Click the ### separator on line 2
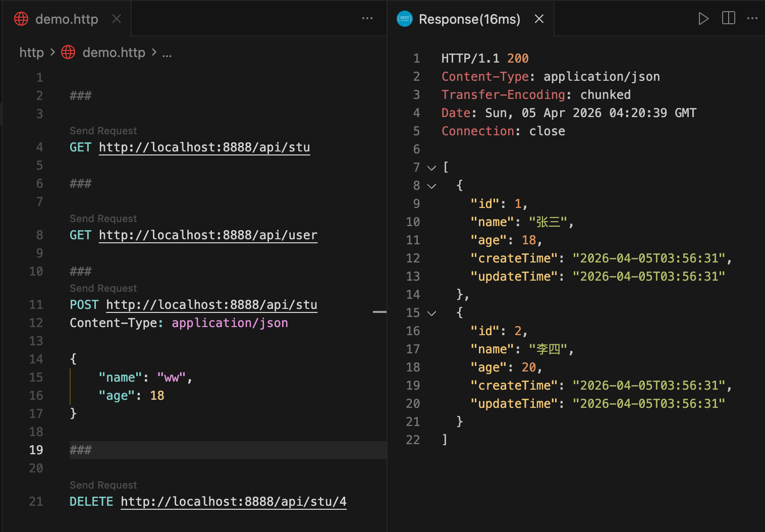This screenshot has height=532, width=765. tap(81, 96)
